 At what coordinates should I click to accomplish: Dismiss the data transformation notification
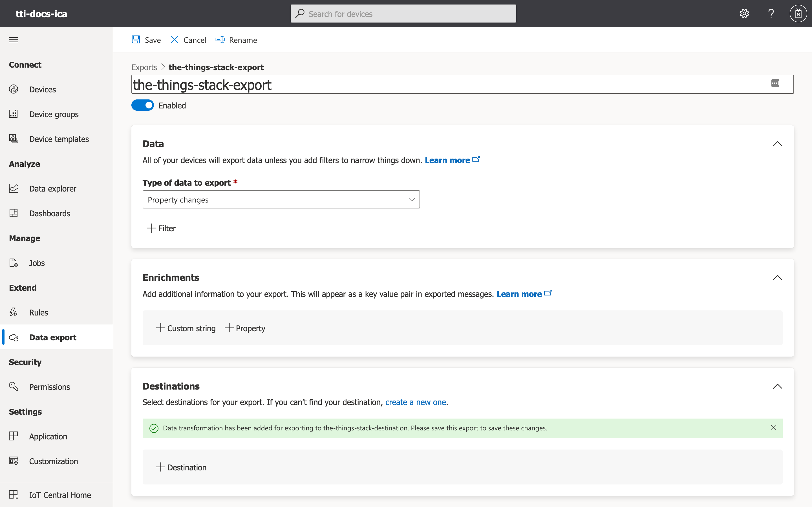coord(773,428)
